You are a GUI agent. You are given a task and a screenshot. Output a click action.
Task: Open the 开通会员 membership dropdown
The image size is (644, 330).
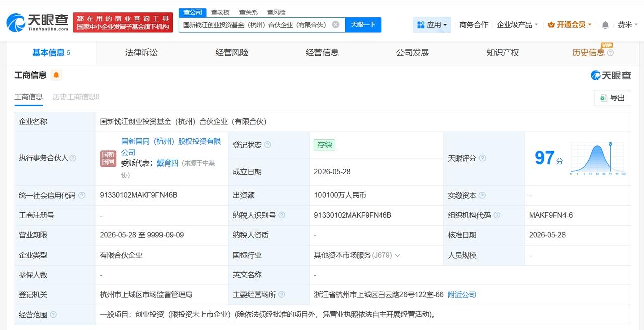570,25
